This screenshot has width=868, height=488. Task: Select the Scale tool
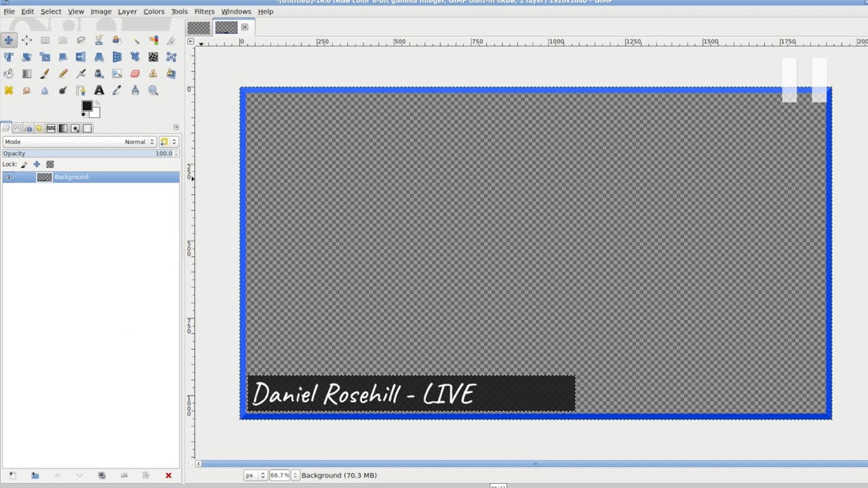pyautogui.click(x=45, y=57)
